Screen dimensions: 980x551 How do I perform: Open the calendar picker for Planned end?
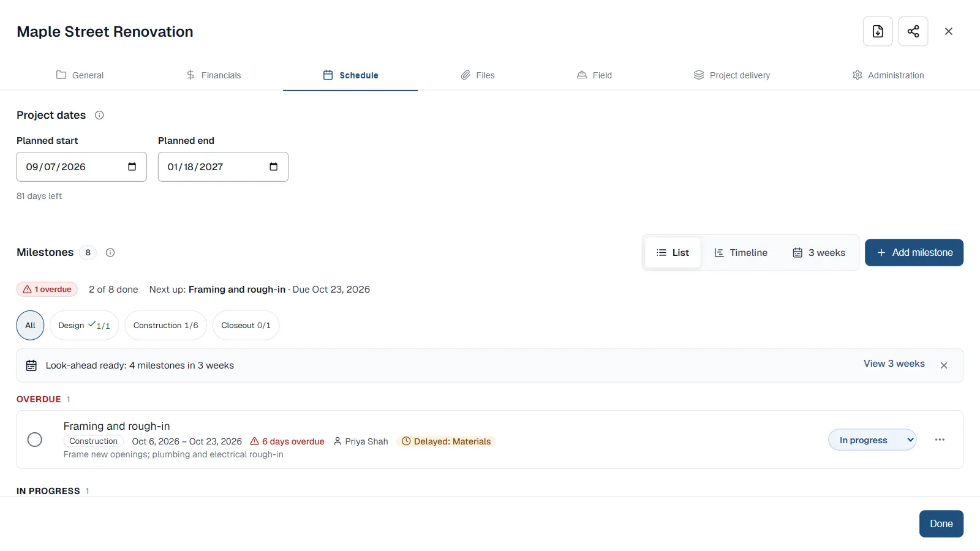(x=273, y=167)
